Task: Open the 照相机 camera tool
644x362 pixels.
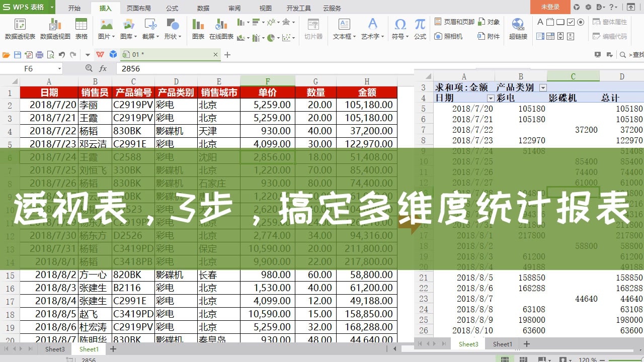Action: pyautogui.click(x=448, y=36)
